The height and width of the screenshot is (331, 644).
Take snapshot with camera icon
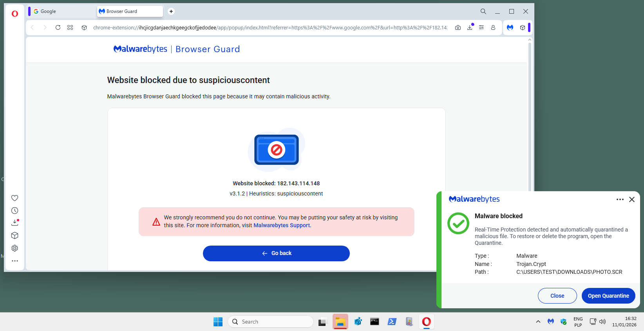click(458, 27)
